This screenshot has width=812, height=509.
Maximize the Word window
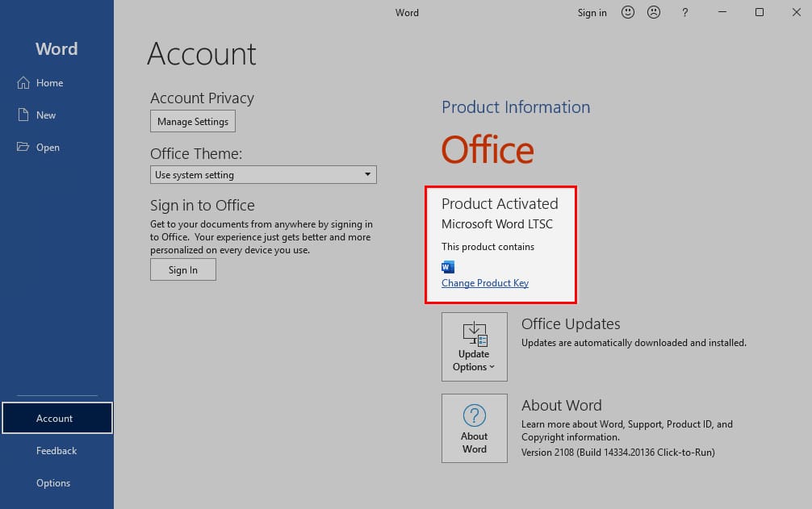pyautogui.click(x=760, y=12)
